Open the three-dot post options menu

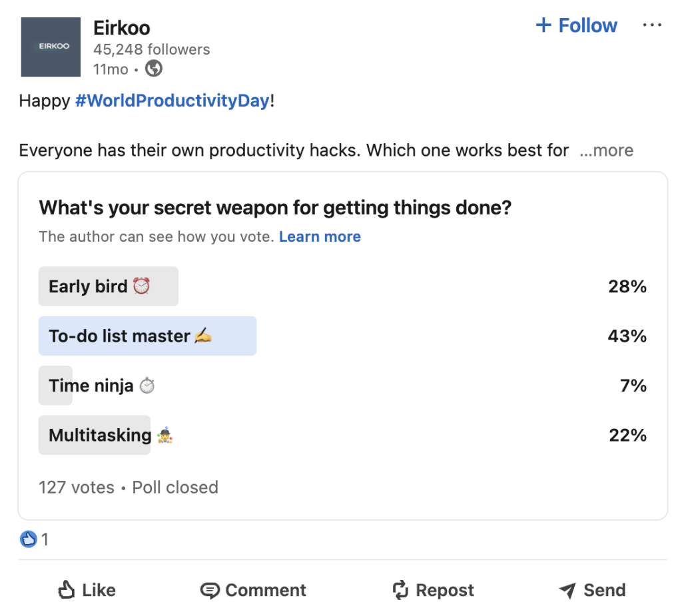pyautogui.click(x=652, y=25)
